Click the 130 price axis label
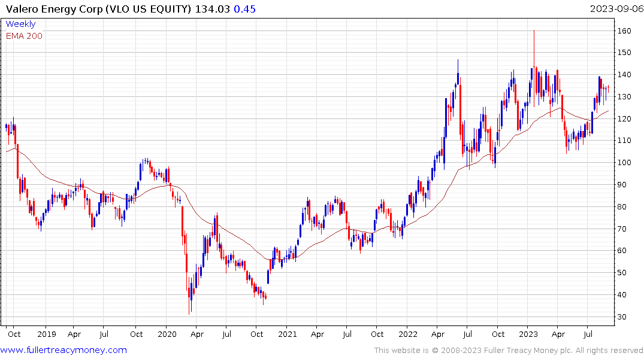Viewport: 644px width, 359px height. 624,97
